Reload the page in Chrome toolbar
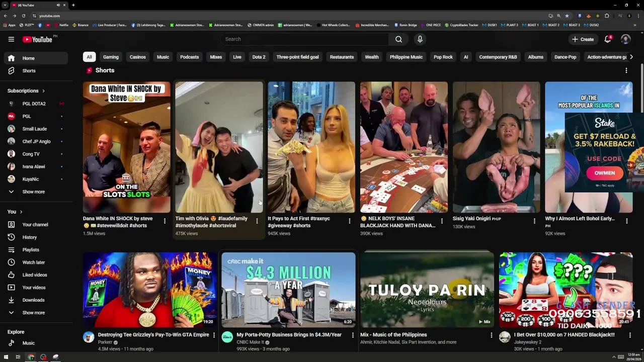The width and height of the screenshot is (644, 362). tap(23, 16)
